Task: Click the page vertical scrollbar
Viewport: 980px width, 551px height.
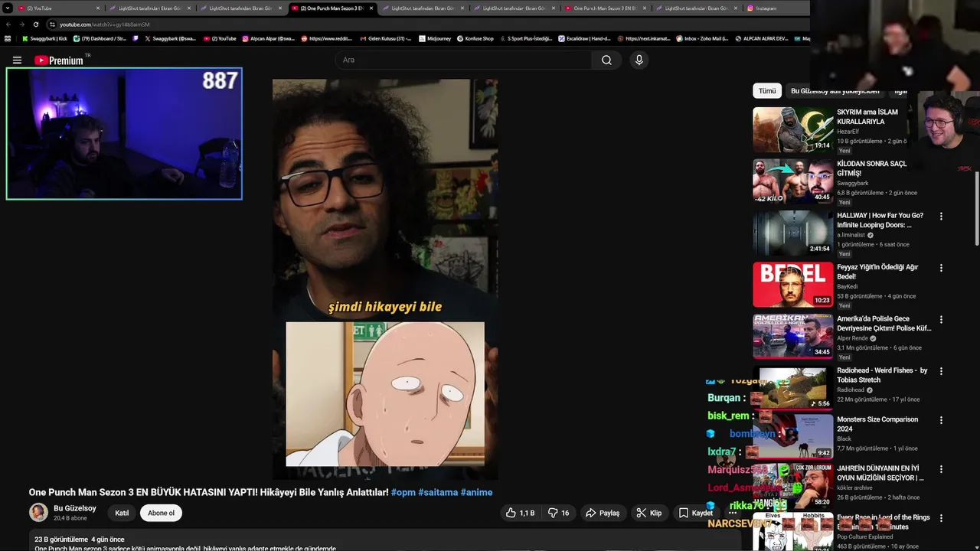Action: point(976,208)
